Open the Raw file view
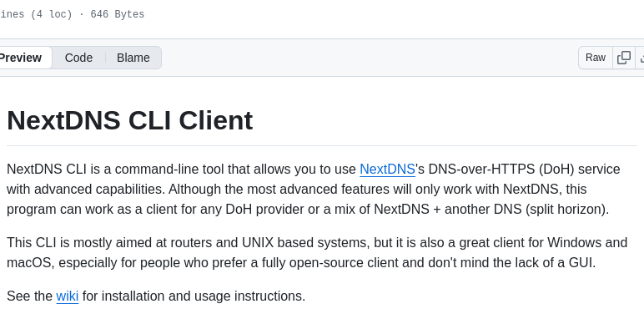Image resolution: width=644 pixels, height=309 pixels. (596, 58)
